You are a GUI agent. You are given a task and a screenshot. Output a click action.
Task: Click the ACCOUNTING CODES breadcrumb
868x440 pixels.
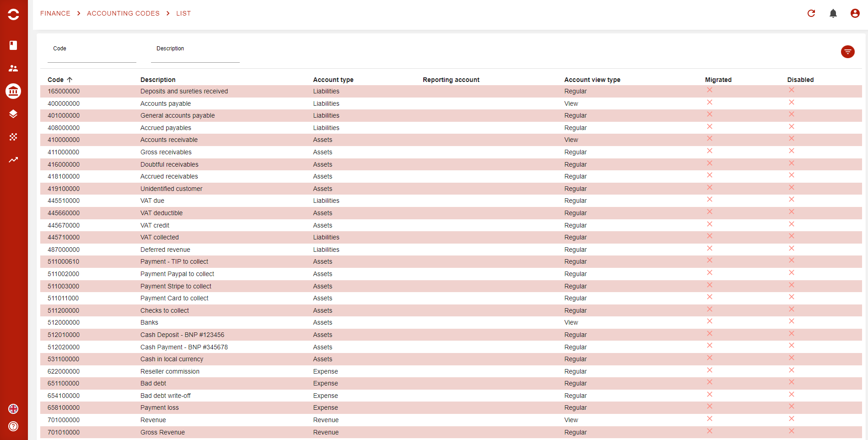pyautogui.click(x=123, y=13)
